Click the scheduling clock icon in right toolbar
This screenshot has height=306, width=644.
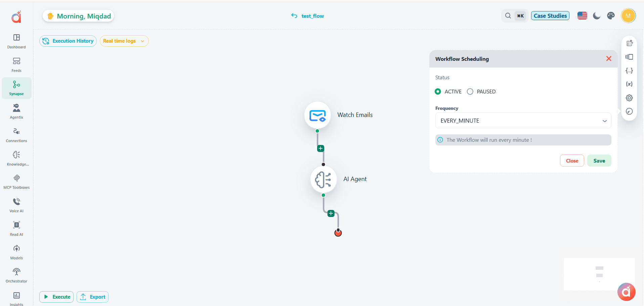630,112
